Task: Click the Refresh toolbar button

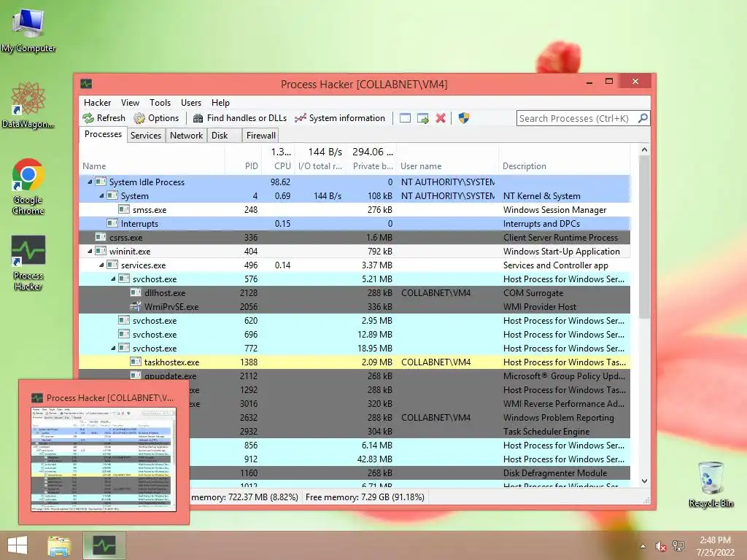Action: point(104,118)
